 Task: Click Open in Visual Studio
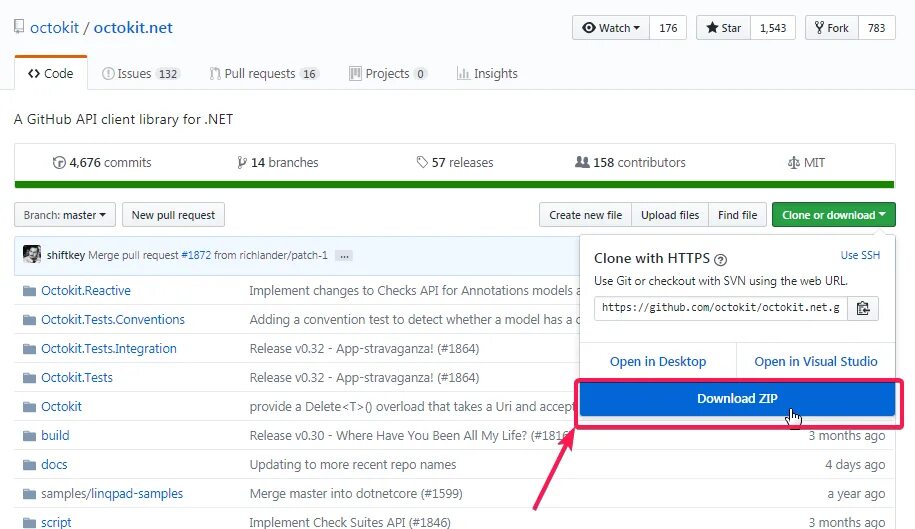coord(816,362)
